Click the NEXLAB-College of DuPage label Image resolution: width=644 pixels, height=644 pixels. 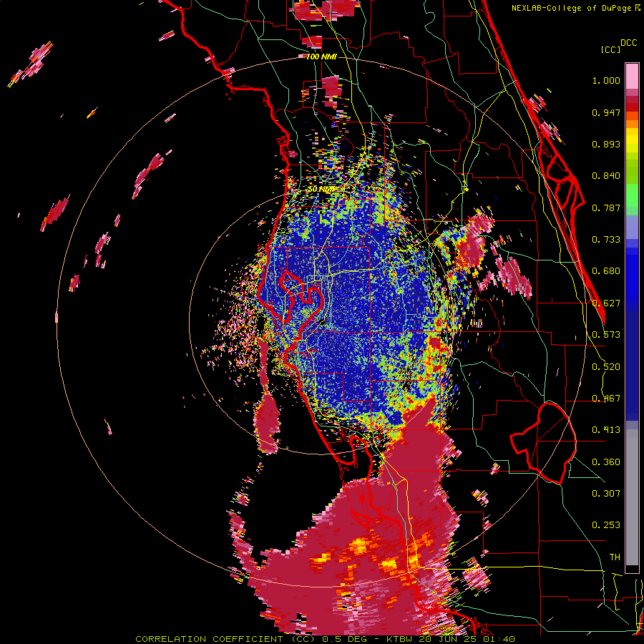tap(572, 8)
